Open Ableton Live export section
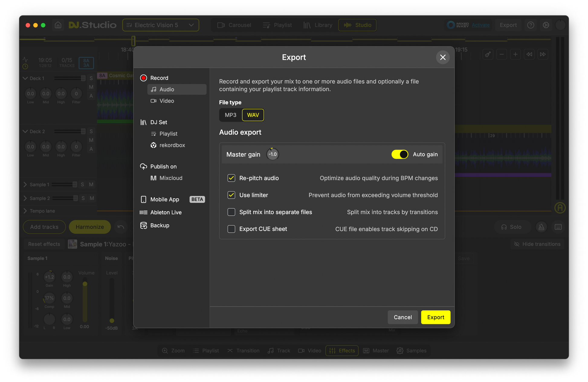The image size is (588, 382). 166,212
